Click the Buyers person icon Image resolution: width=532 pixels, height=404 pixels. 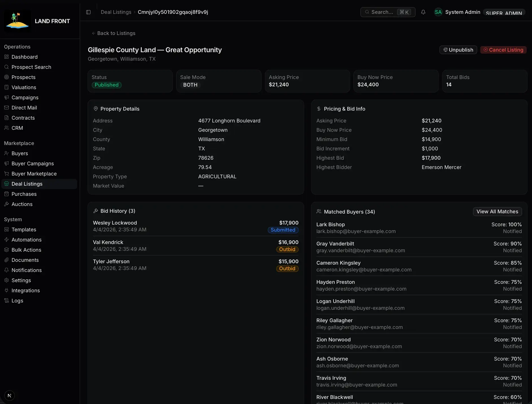click(x=6, y=153)
